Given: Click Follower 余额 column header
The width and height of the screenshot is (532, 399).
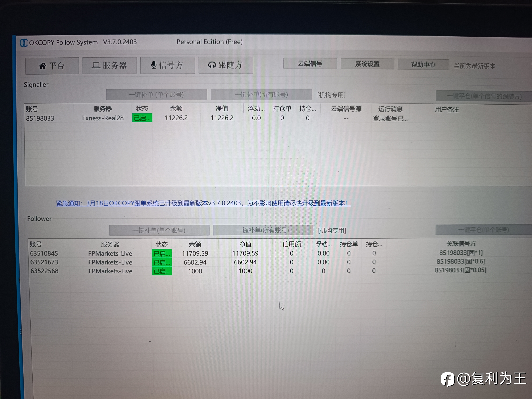Looking at the screenshot, I should tap(195, 244).
